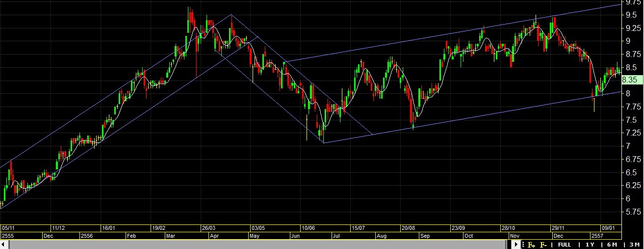Image resolution: width=644 pixels, height=249 pixels.
Task: Switch chart to 1 Y range
Action: click(x=590, y=245)
